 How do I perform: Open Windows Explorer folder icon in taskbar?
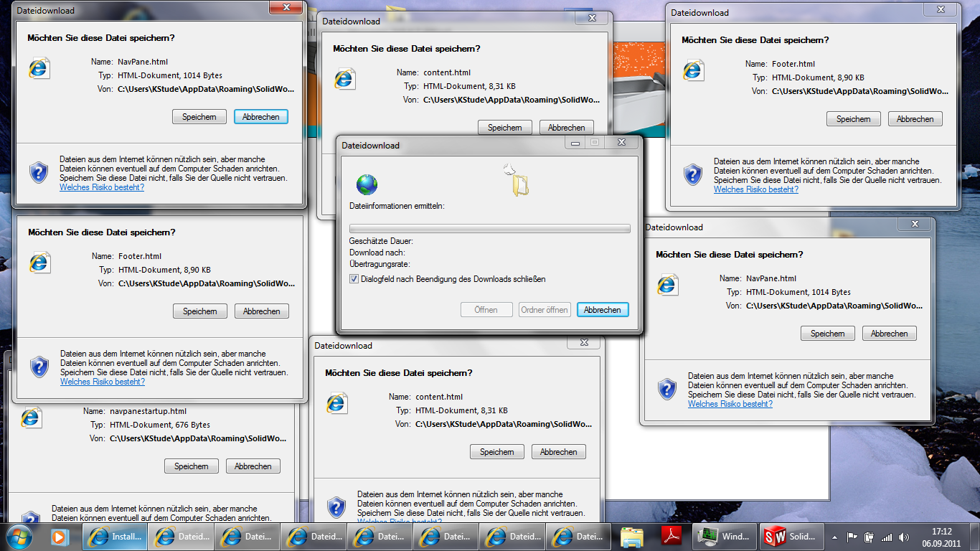pyautogui.click(x=632, y=536)
